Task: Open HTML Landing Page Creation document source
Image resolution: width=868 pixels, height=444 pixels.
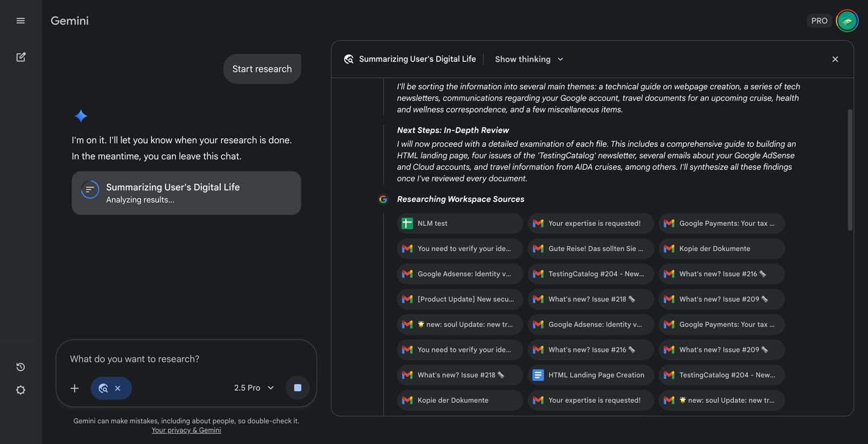Action: coord(590,375)
